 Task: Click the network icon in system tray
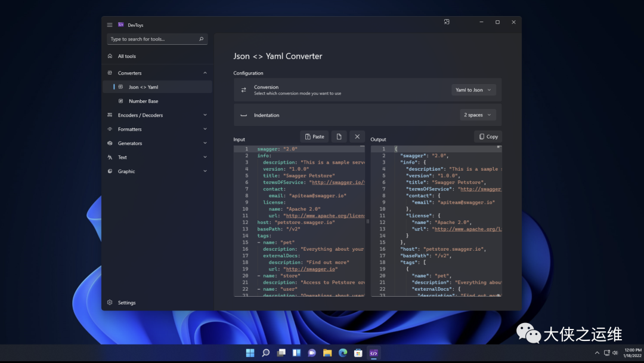pyautogui.click(x=606, y=353)
